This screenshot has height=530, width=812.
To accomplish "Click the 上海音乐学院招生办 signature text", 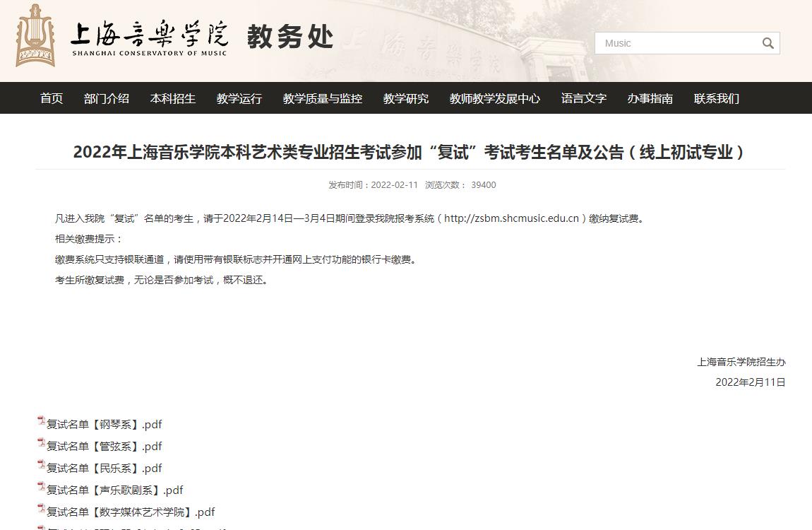I will point(741,362).
